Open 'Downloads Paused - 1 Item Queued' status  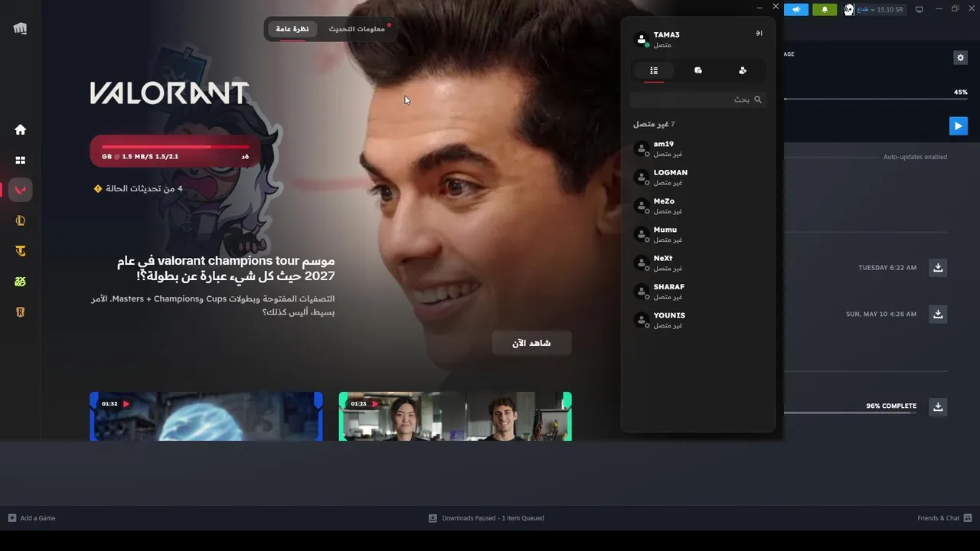[x=493, y=518]
